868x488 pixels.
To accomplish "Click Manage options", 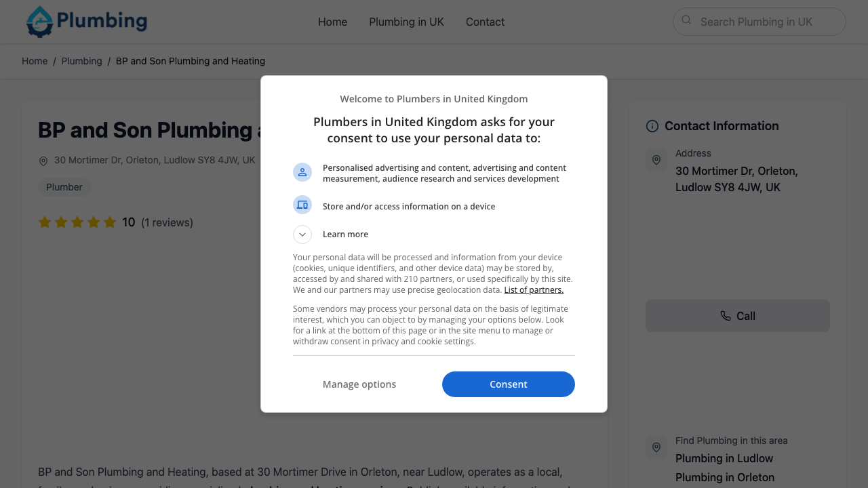I will tap(359, 384).
